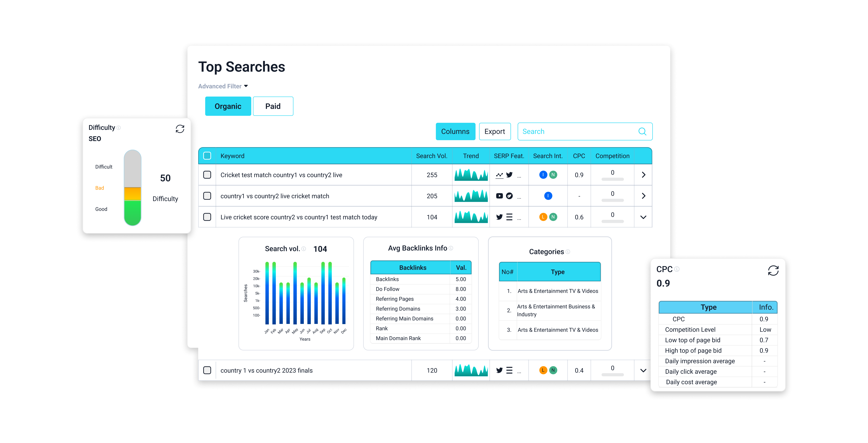Click info icon beside Categories title

tap(568, 252)
